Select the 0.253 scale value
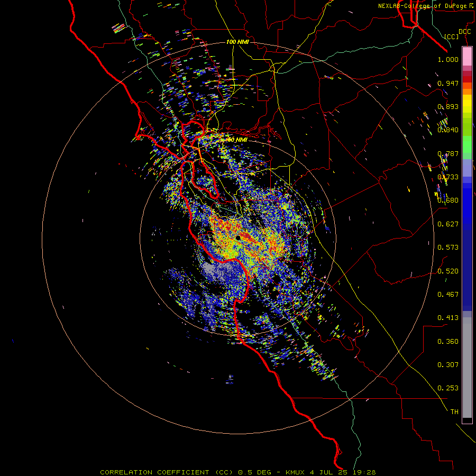476x476 pixels. (x=448, y=388)
